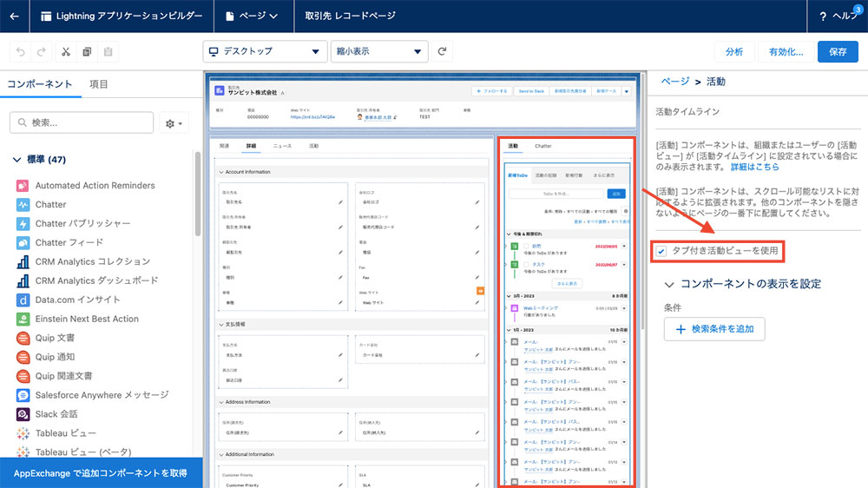This screenshot has height=488, width=868.
Task: Go back with the left arrow icon
Action: (x=15, y=16)
